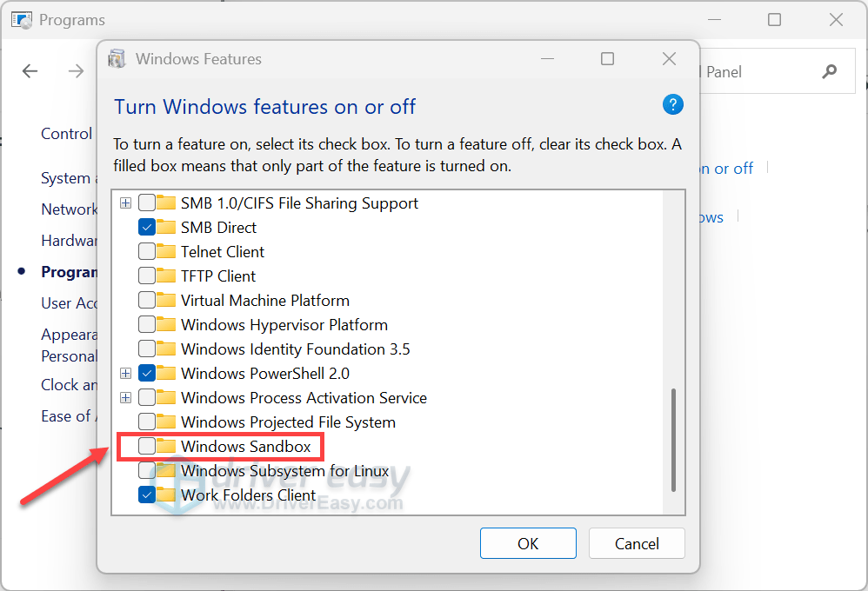Expand Windows Process Activation Service node
This screenshot has height=591, width=868.
point(125,398)
